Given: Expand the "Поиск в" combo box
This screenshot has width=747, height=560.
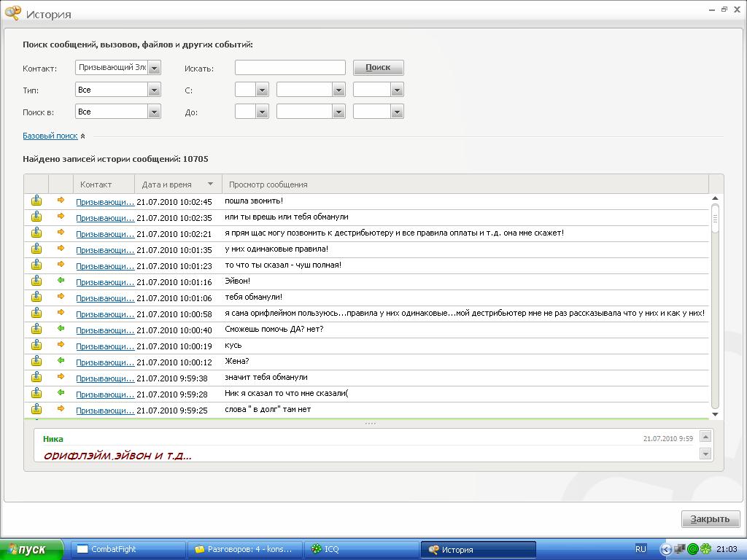Looking at the screenshot, I should pos(154,112).
